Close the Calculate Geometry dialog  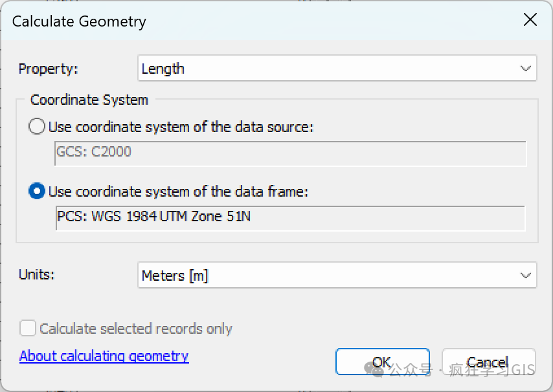(530, 19)
